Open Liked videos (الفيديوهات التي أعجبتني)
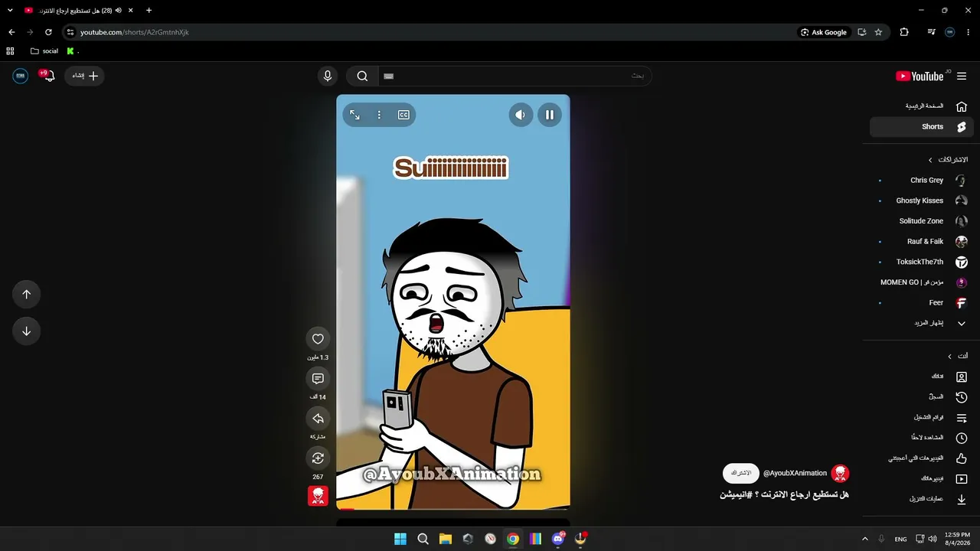Viewport: 980px width, 551px height. pos(922,458)
